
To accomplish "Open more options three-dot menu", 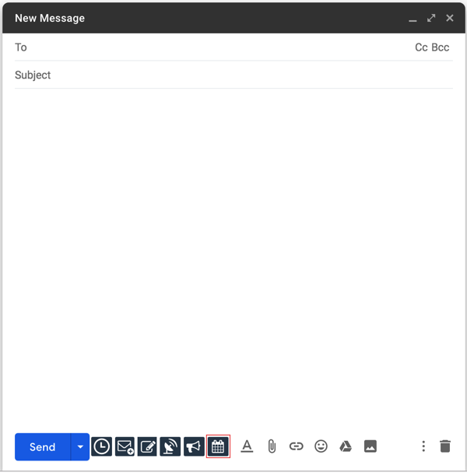I will (423, 446).
